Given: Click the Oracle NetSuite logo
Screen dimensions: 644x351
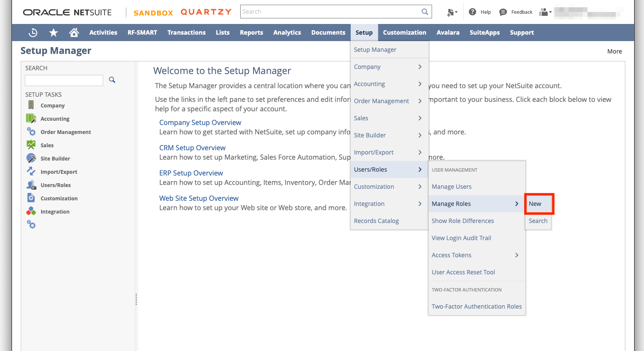Looking at the screenshot, I should (x=67, y=12).
